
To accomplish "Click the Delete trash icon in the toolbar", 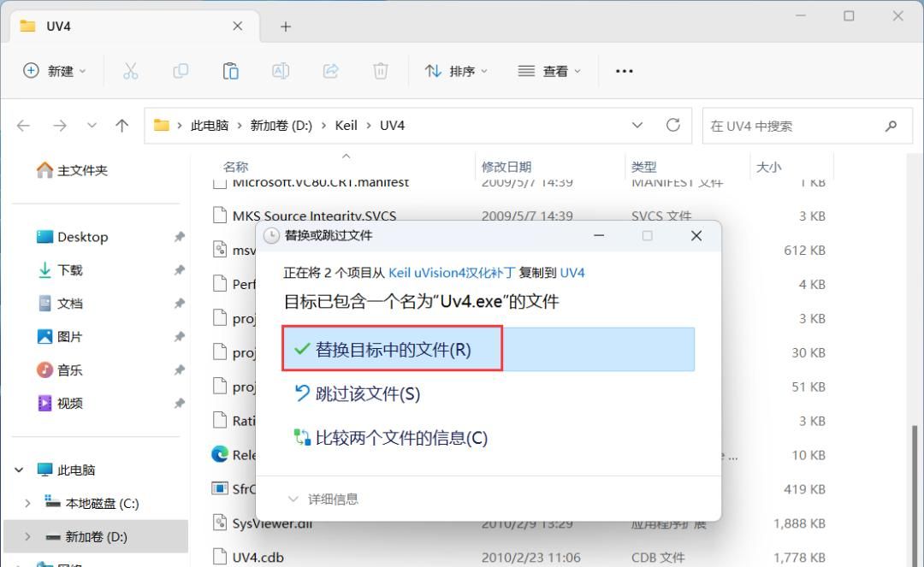I will point(381,71).
